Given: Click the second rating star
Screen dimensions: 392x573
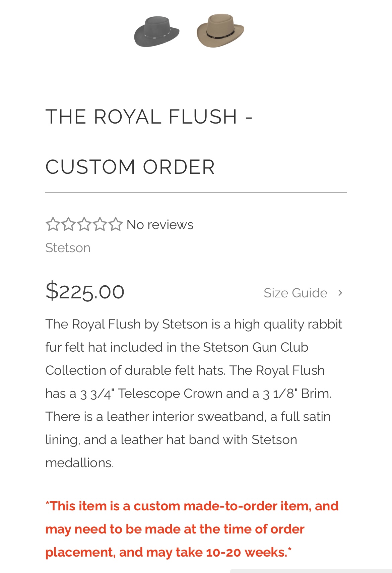Looking at the screenshot, I should (x=68, y=224).
